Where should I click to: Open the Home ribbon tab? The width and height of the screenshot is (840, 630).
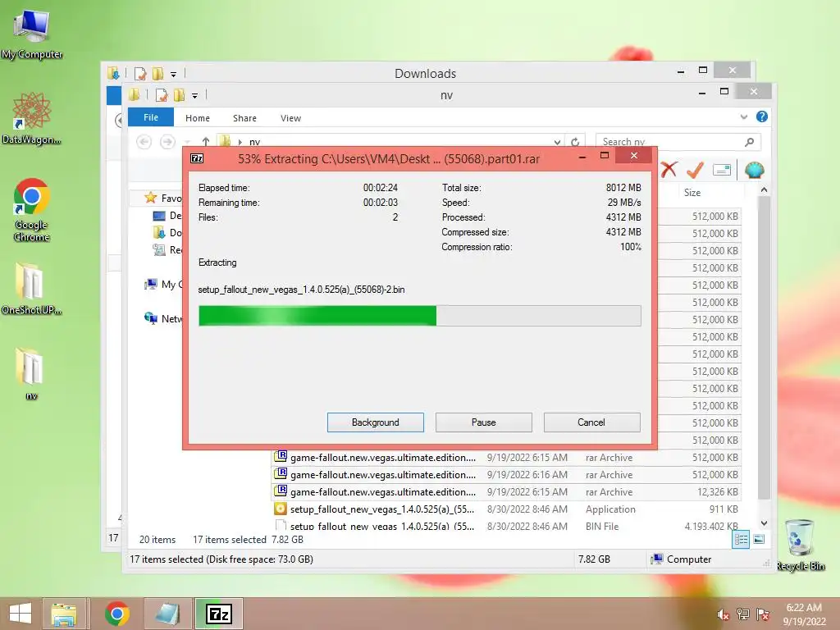click(x=197, y=118)
